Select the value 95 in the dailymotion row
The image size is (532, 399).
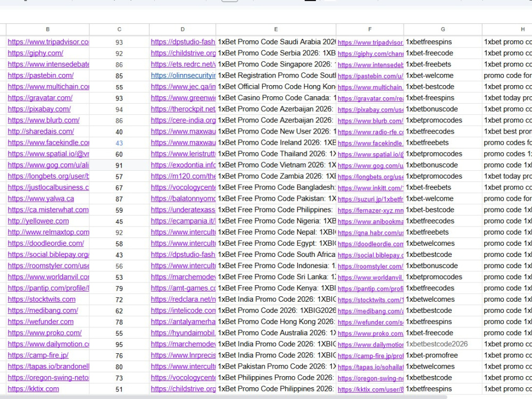119,344
